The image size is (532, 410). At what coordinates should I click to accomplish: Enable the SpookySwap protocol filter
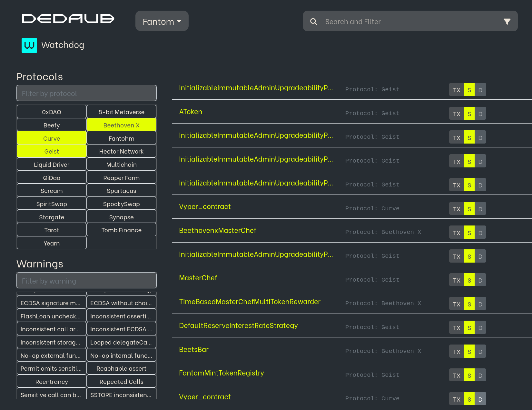(x=122, y=204)
